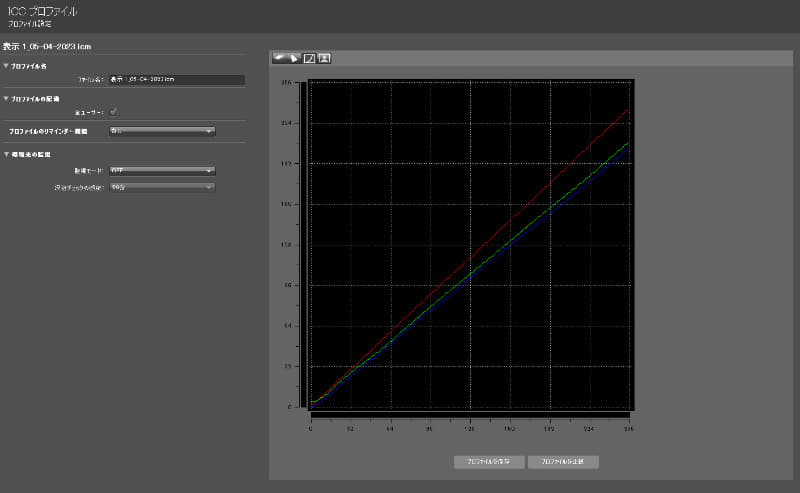Viewport: 800px width, 493px height.
Task: Click the file name input field
Action: pos(177,80)
